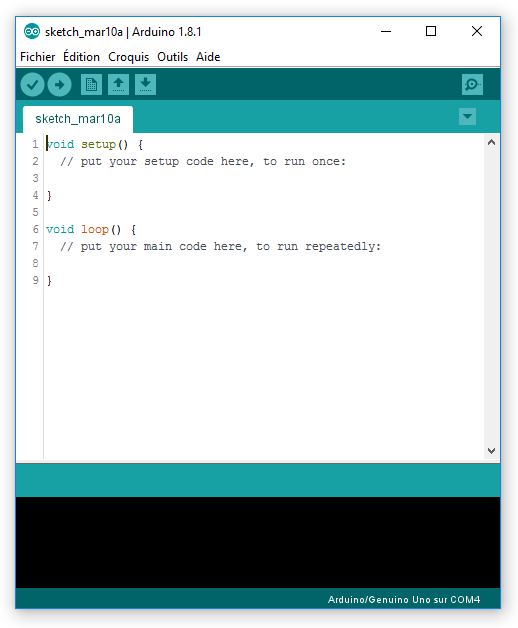The height and width of the screenshot is (628, 518).
Task: Click the Verify checkmark button
Action: pyautogui.click(x=32, y=85)
